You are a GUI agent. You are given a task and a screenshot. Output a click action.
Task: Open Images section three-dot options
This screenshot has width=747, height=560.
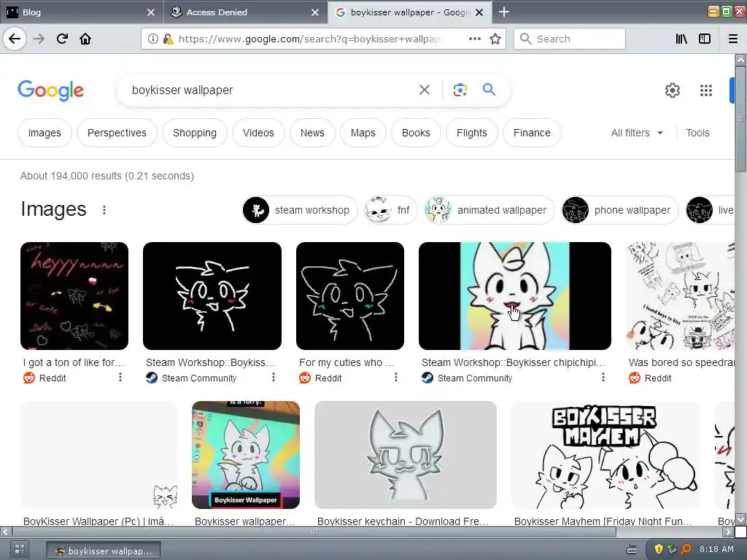pos(104,210)
